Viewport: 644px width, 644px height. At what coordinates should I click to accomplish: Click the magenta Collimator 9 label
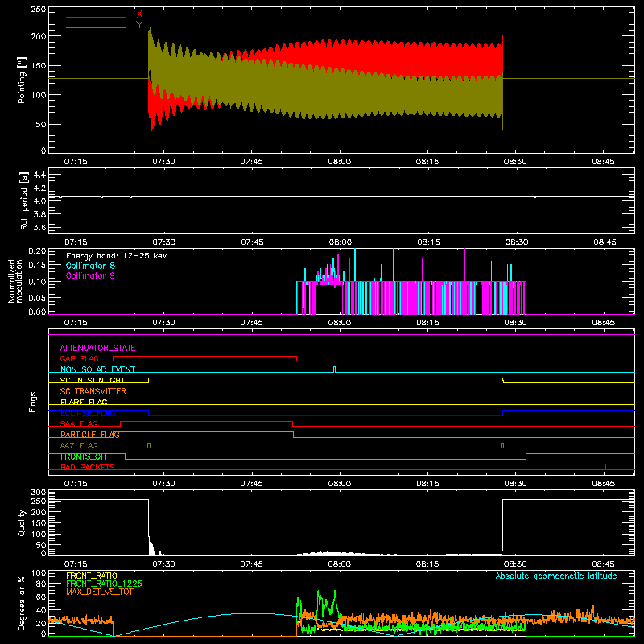[90, 275]
